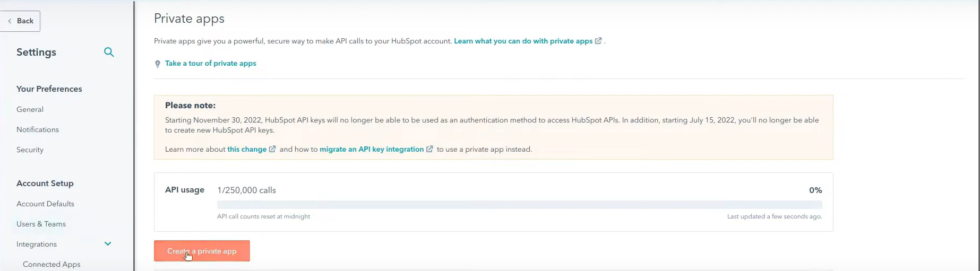The image size is (980, 271).
Task: Click the 'Create a private app' button
Action: tap(202, 251)
